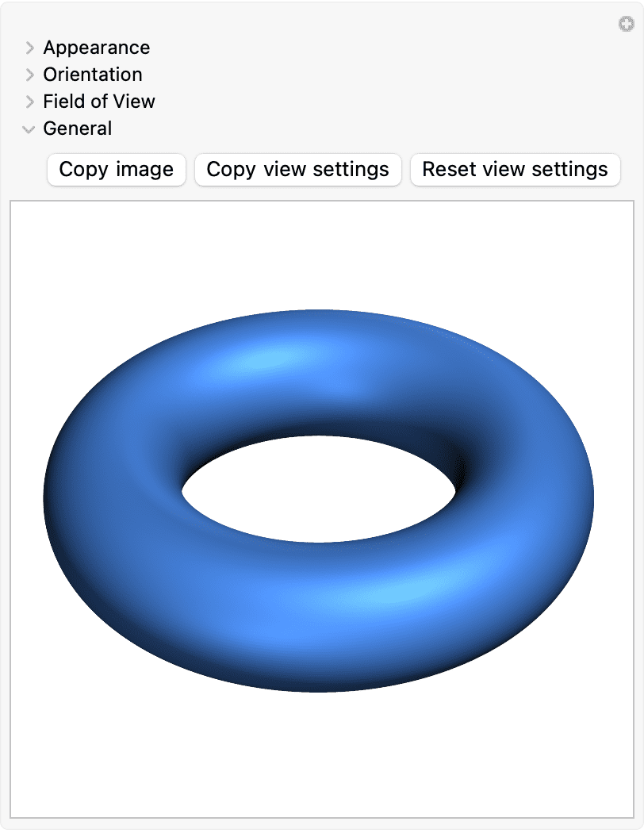Expand the Orientation section arrow
The height and width of the screenshot is (833, 644).
(x=29, y=75)
